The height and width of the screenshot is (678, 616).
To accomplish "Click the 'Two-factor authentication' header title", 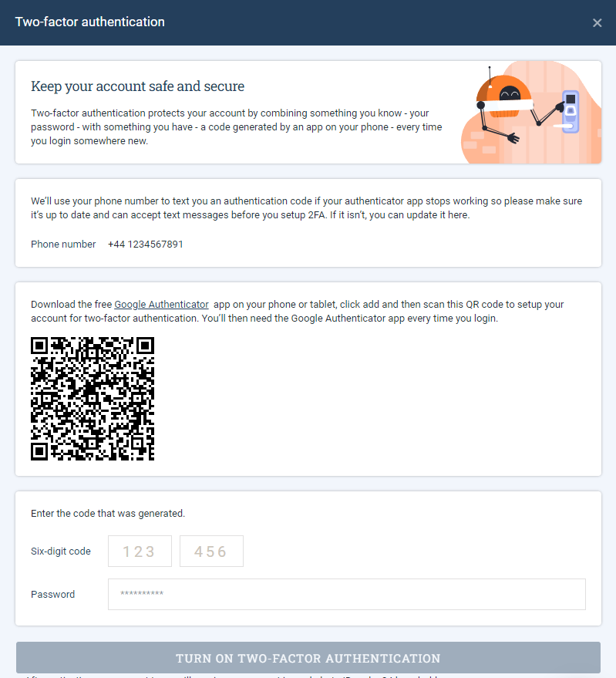I will [90, 22].
